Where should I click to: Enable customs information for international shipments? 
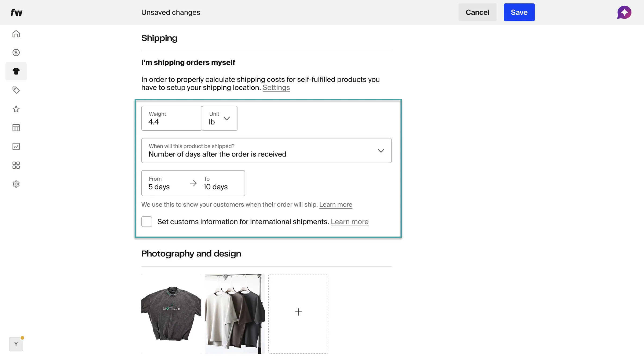point(147,222)
